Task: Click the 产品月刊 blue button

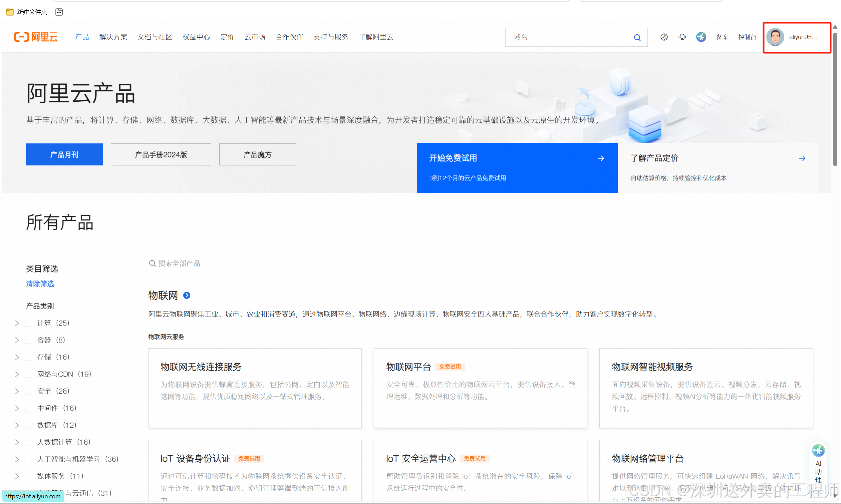Action: pos(64,154)
